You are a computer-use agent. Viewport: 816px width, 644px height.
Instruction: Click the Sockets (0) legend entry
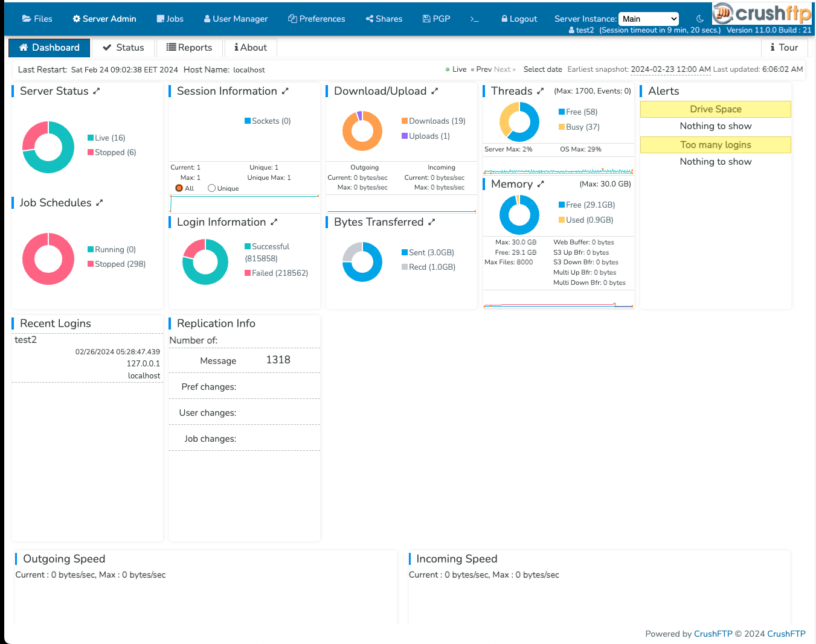tap(268, 121)
